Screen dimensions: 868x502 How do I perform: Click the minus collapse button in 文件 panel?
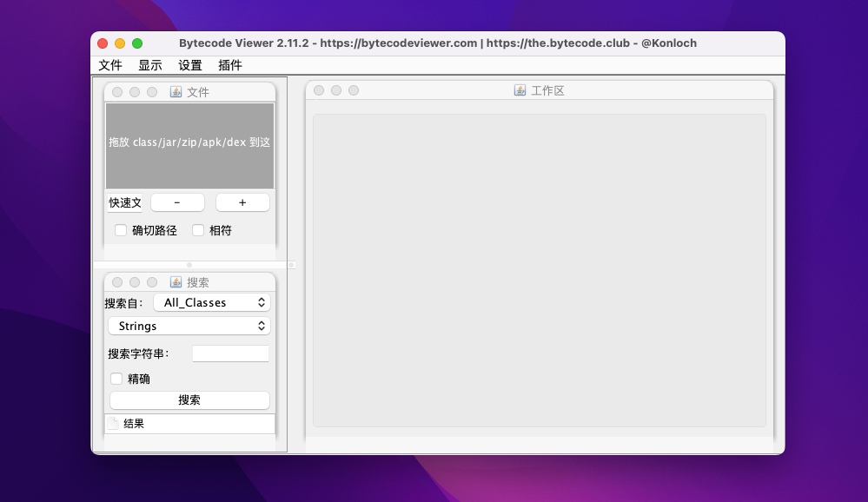click(177, 202)
